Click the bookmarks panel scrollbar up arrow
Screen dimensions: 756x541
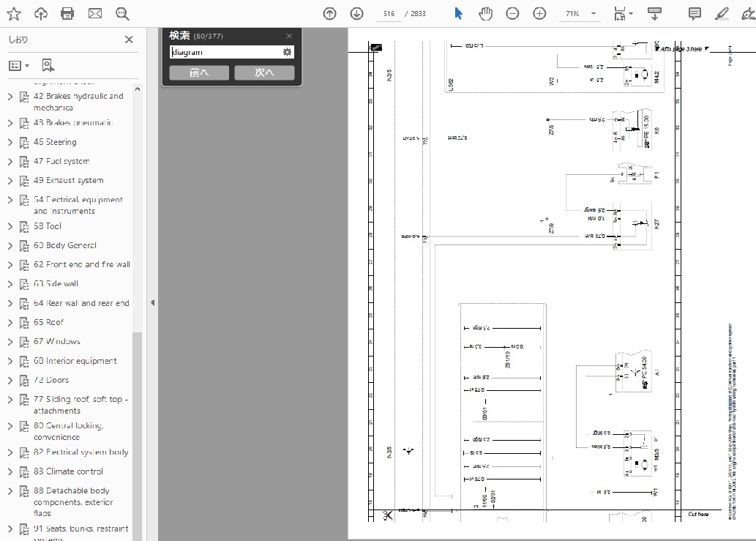(138, 89)
